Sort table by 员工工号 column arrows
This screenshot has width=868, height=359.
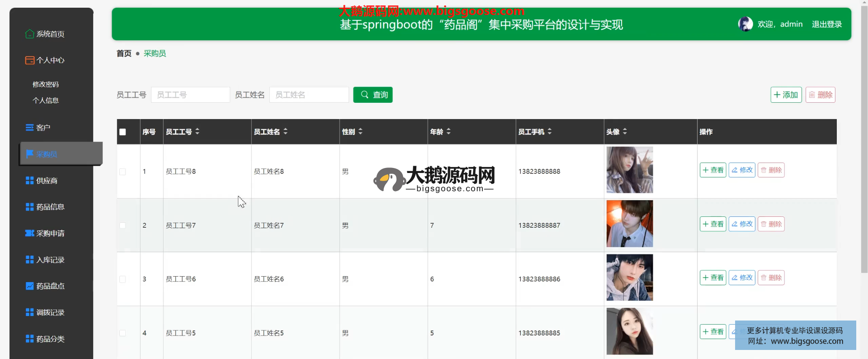click(197, 132)
